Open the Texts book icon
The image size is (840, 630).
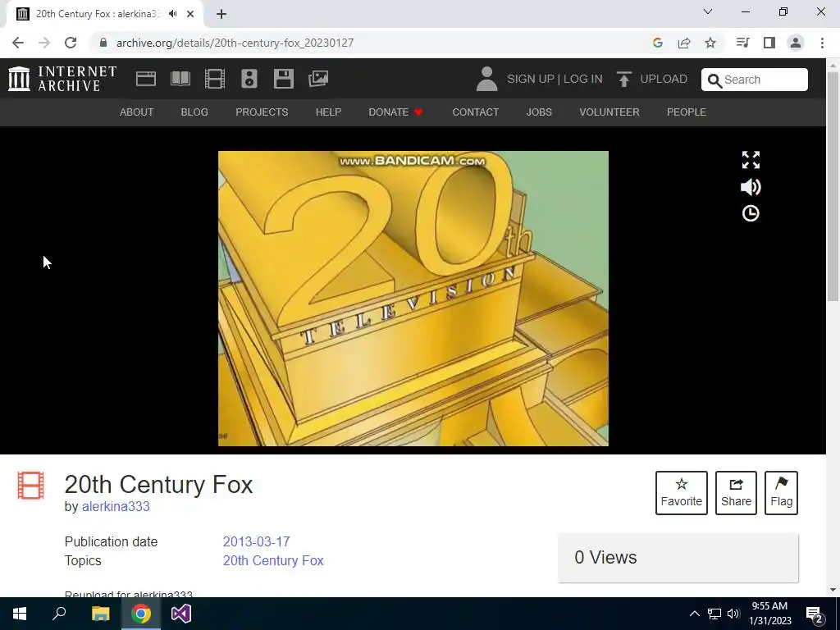tap(180, 79)
